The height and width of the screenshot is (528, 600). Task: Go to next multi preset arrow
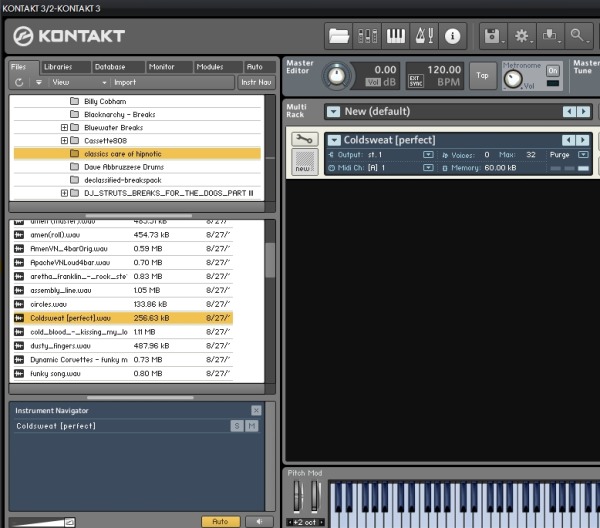tap(584, 111)
